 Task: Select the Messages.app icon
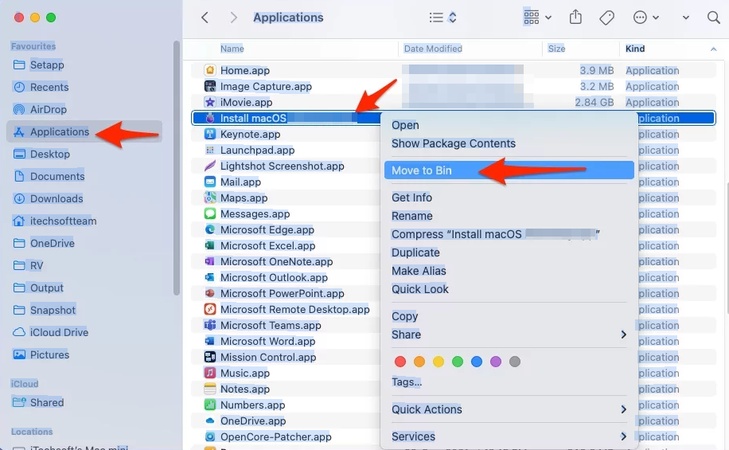point(210,213)
